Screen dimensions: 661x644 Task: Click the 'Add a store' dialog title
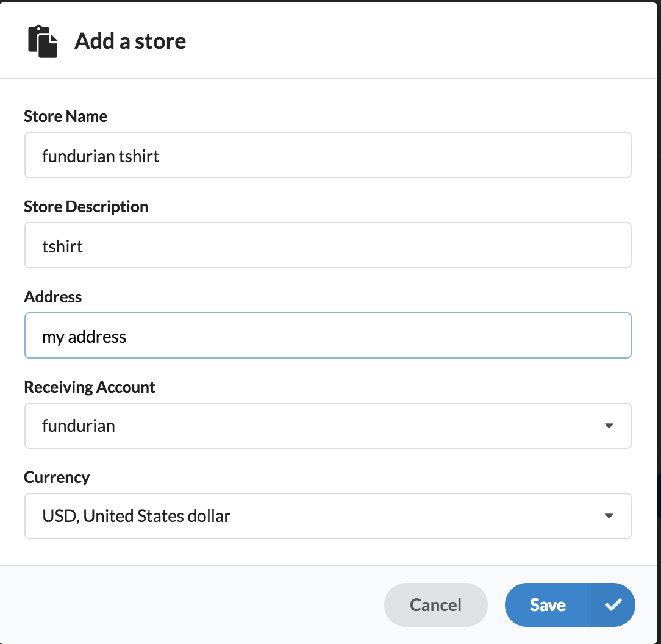(130, 41)
